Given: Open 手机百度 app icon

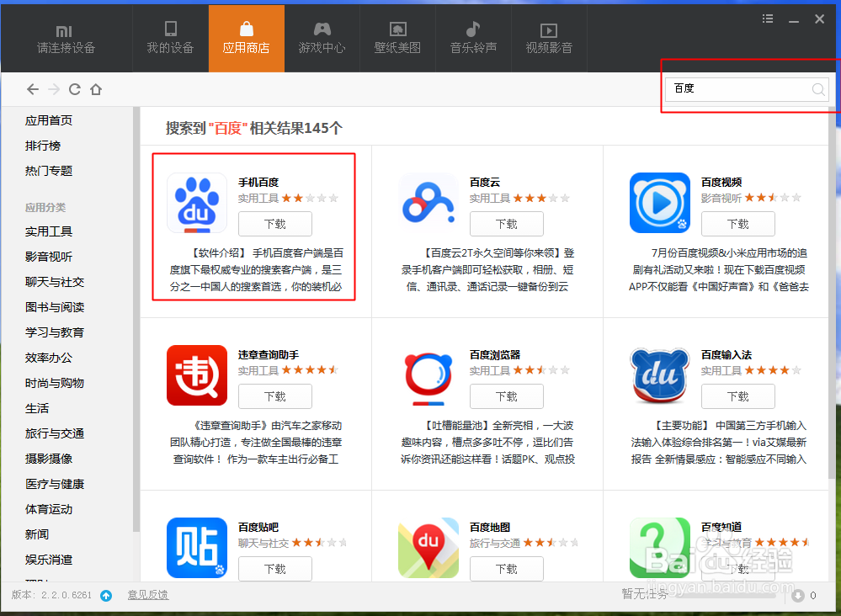Looking at the screenshot, I should click(x=196, y=203).
